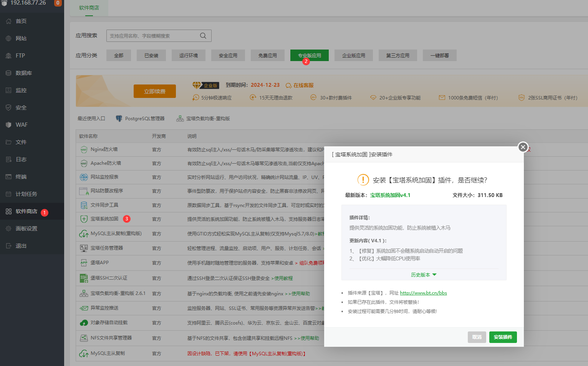
Task: Open 面板设置 panel settings
Action: [32, 229]
